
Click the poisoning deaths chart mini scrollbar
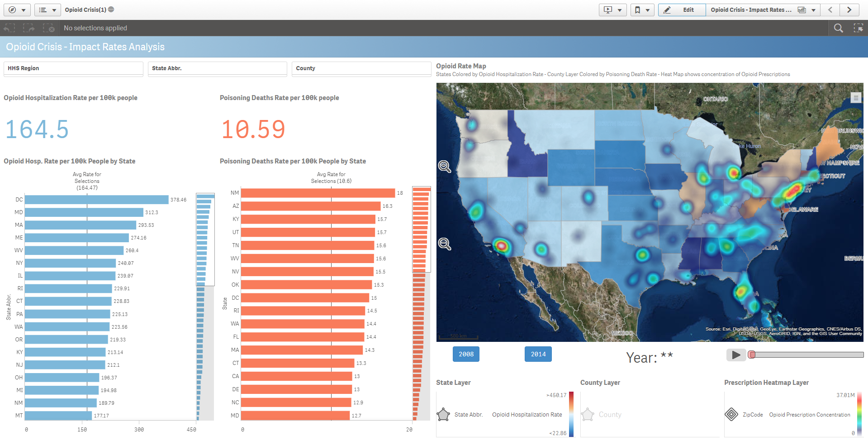tap(422, 303)
